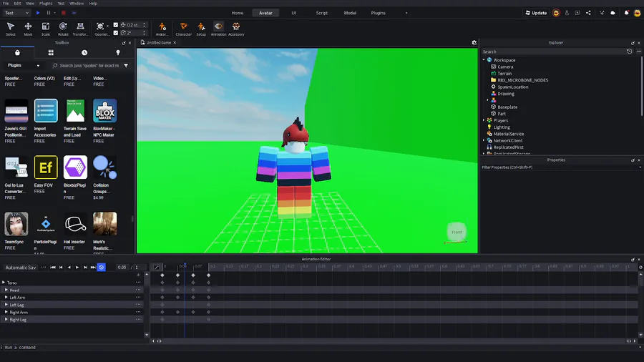Viewport: 644px width, 362px height.
Task: Expand the Left Arm track
Action: pos(6,297)
